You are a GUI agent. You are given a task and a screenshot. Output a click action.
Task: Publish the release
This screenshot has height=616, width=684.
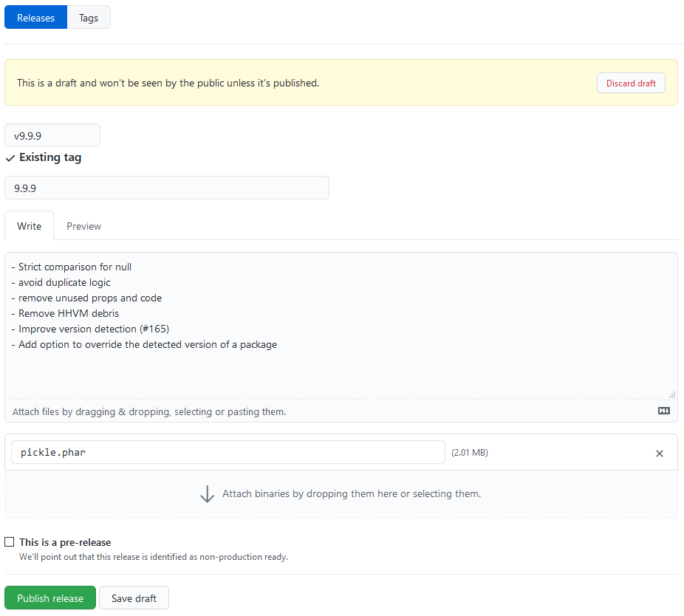click(49, 598)
